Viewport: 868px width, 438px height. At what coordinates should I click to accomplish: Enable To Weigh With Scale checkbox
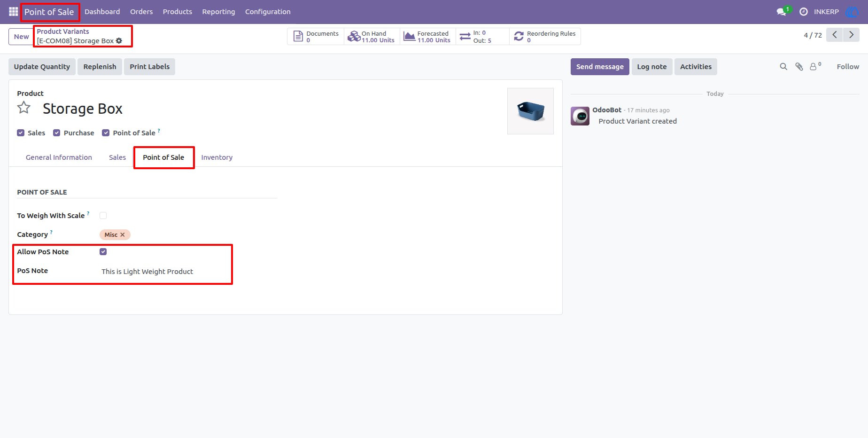click(103, 216)
